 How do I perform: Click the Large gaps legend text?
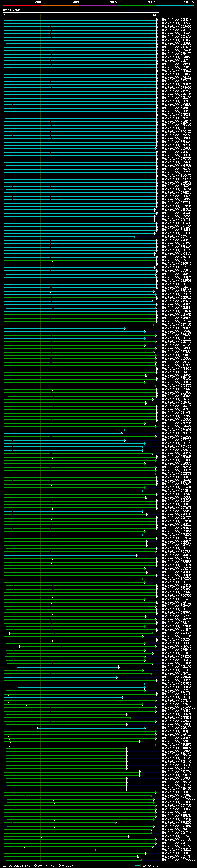14,865
